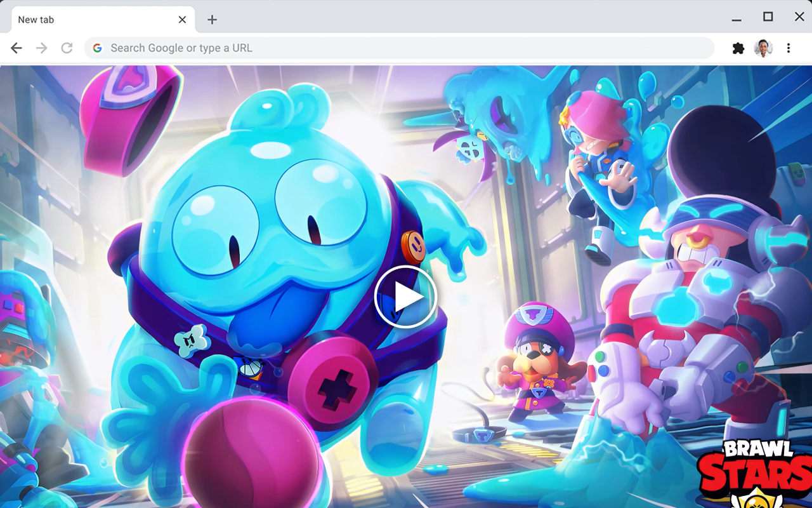This screenshot has width=812, height=508.
Task: Place the cursor in the address bar
Action: coord(317,48)
